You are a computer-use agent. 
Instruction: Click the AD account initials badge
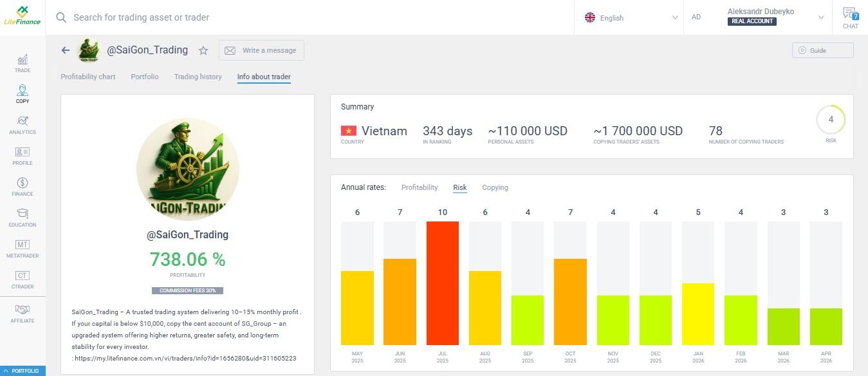[x=696, y=17]
